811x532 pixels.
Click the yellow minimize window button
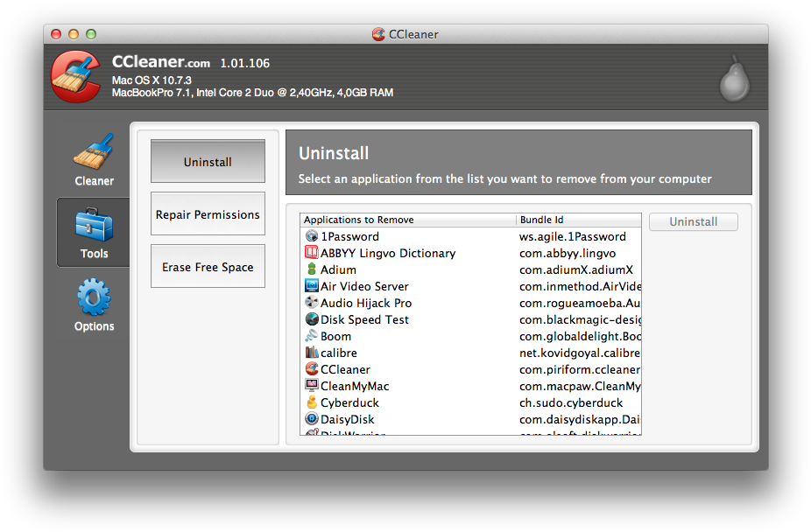[x=74, y=34]
